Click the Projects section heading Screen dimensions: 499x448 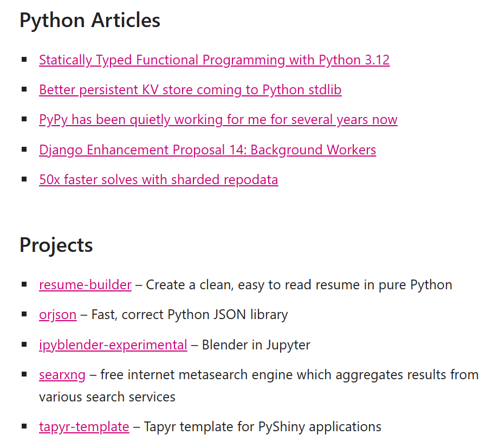56,245
